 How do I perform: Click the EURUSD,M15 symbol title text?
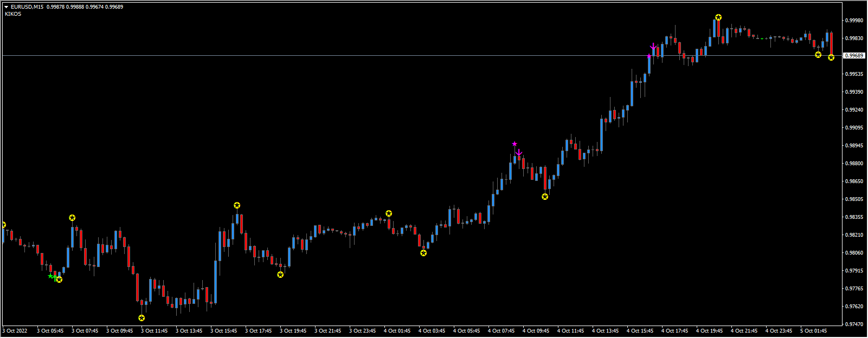pos(27,7)
